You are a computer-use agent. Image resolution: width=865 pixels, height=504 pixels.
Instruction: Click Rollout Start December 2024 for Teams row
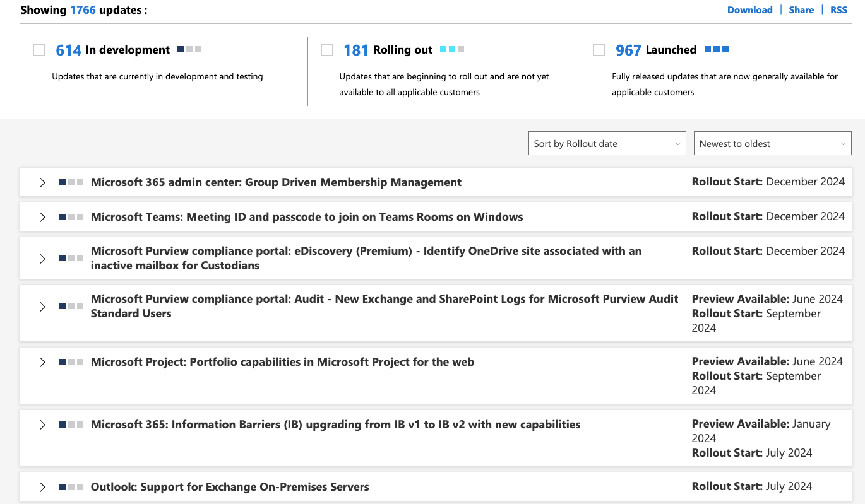(x=768, y=216)
